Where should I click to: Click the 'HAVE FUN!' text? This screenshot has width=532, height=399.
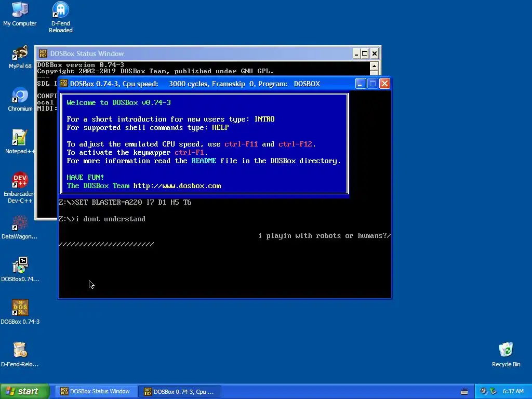pos(86,178)
